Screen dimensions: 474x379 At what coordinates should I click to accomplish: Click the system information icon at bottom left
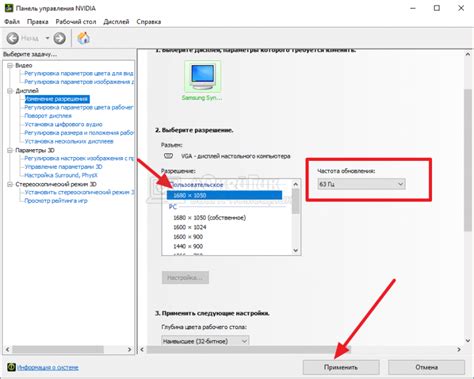(x=11, y=367)
